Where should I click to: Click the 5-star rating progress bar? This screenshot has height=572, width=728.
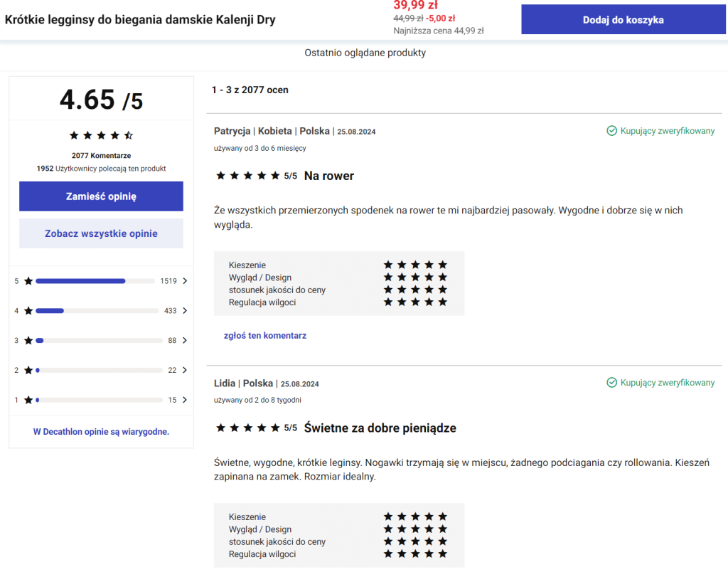coord(96,281)
